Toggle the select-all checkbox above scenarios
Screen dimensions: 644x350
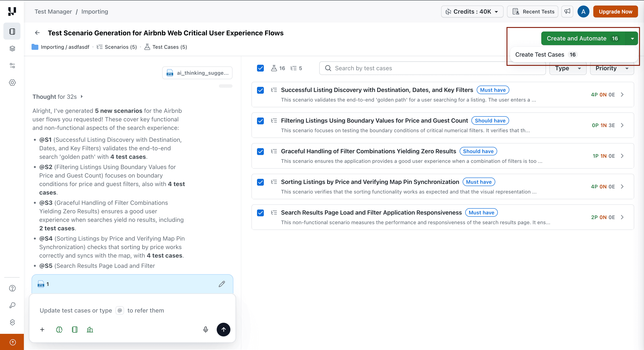(260, 68)
